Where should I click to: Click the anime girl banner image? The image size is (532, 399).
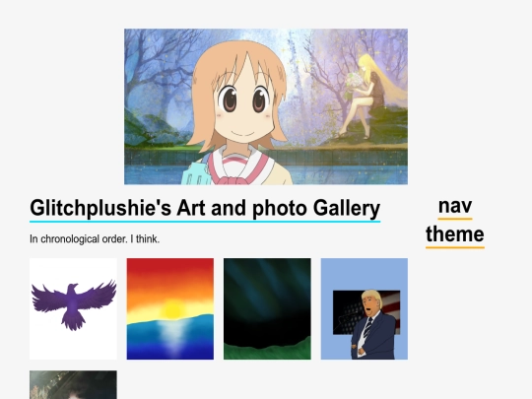[266, 106]
